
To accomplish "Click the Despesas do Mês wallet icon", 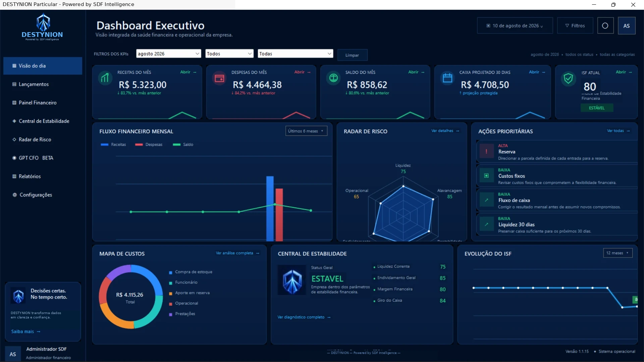I will [x=219, y=78].
